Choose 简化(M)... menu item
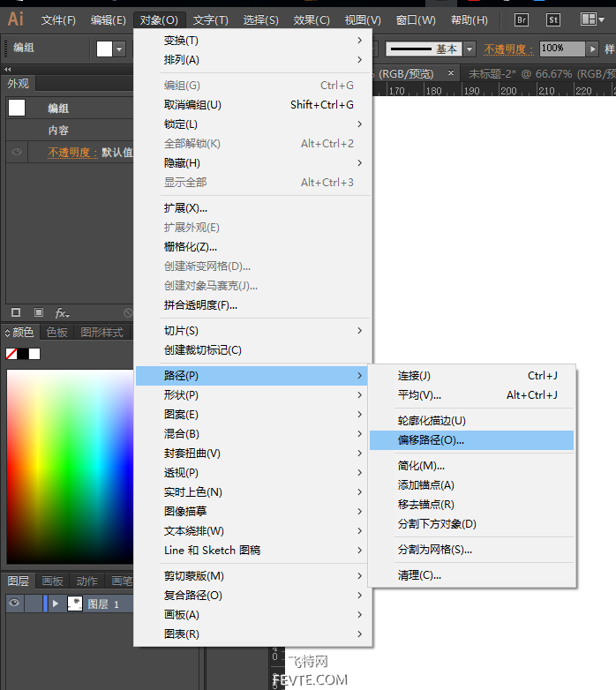Viewport: 616px width, 690px height. [471, 466]
